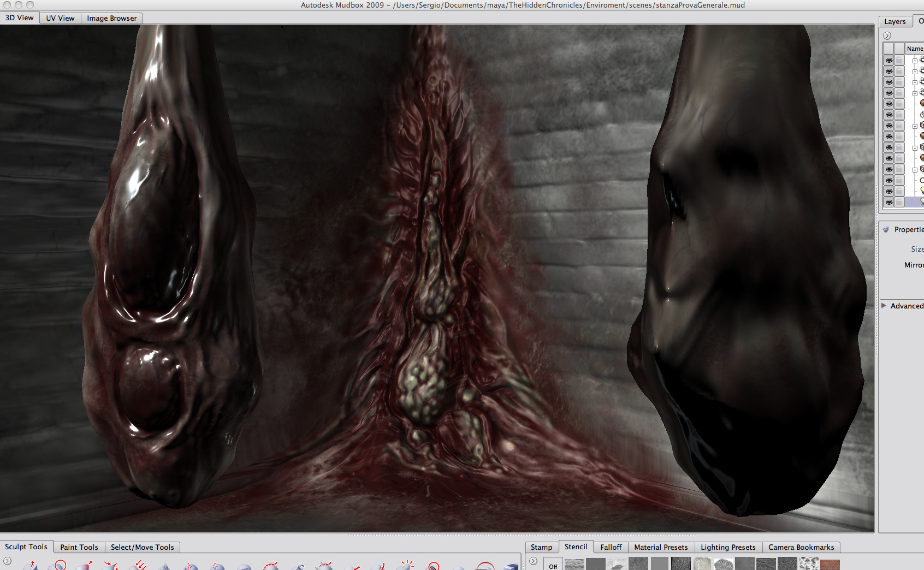The width and height of the screenshot is (924, 570).
Task: Lock the first object list row
Action: (x=899, y=60)
